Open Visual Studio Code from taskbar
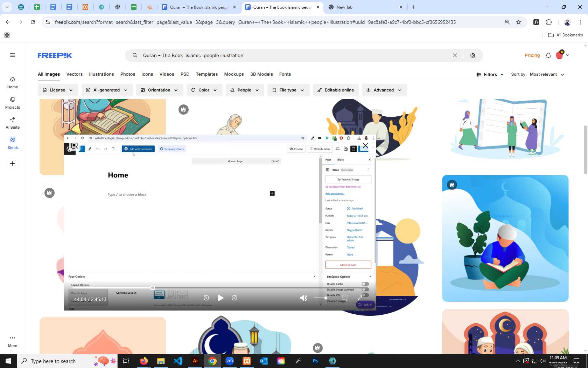Viewport: 588px width, 368px height. point(178,361)
